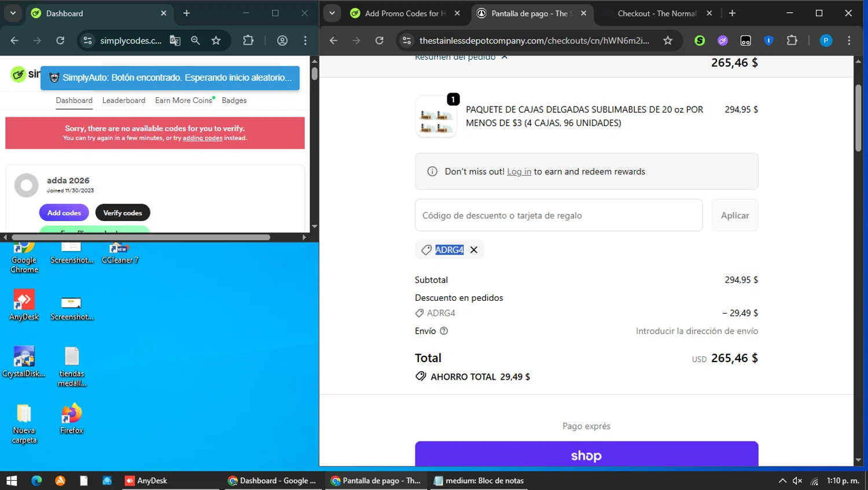Open tab search dropdown in checkout window

pyautogui.click(x=332, y=13)
